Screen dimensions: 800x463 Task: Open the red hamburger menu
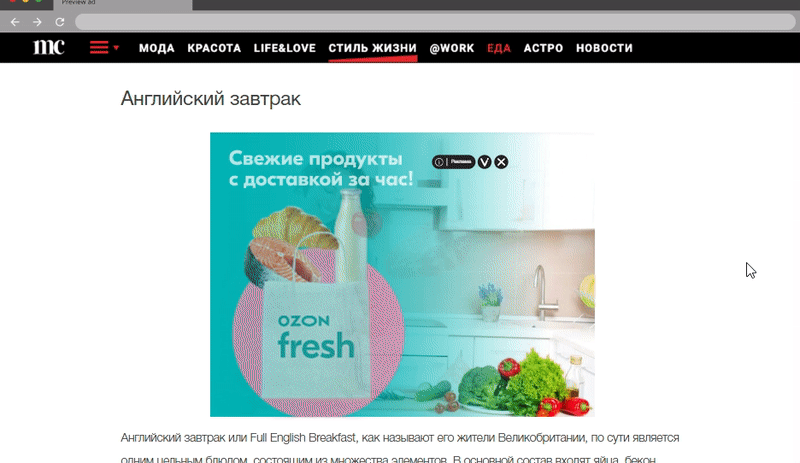(99, 47)
